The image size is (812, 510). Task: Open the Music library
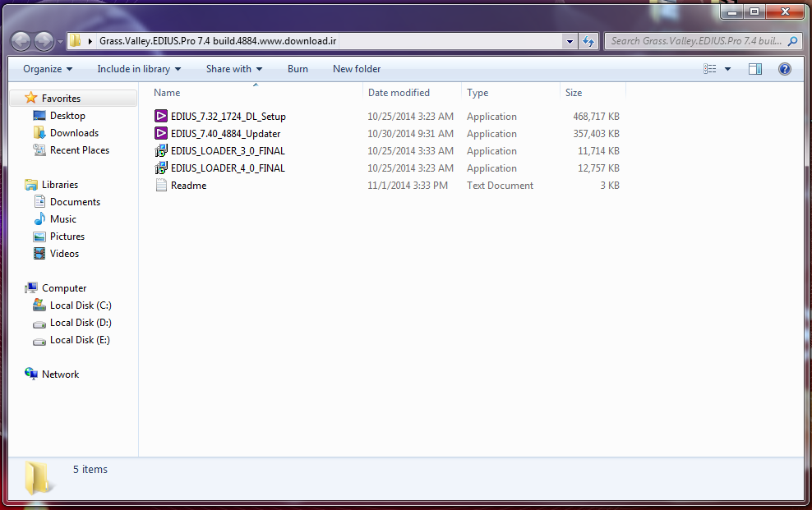(x=63, y=218)
